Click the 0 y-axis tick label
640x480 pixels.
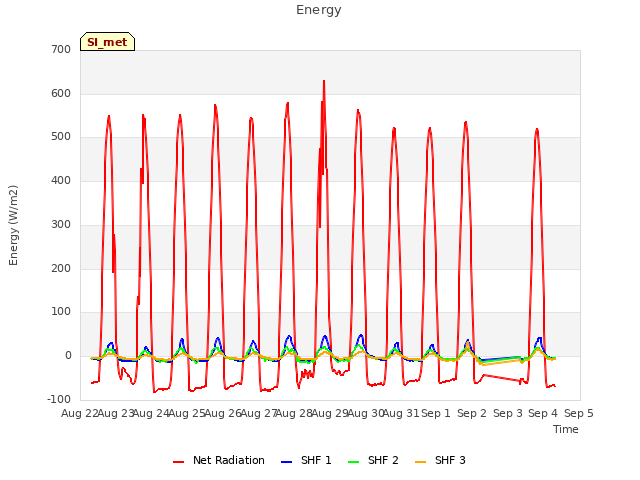(68, 356)
